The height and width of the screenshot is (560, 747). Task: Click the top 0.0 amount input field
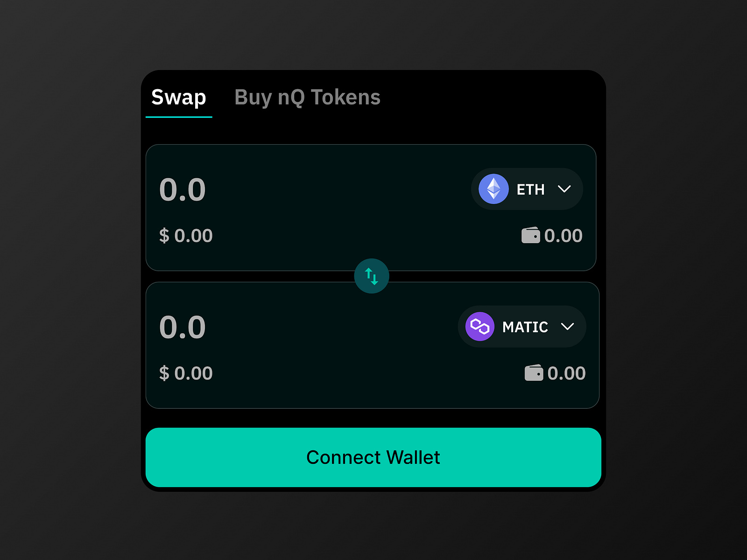click(183, 189)
